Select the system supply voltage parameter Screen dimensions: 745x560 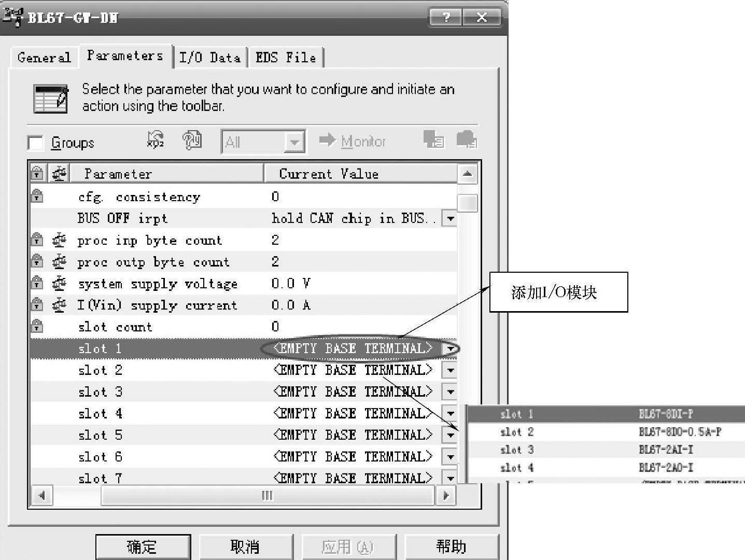pos(243,284)
